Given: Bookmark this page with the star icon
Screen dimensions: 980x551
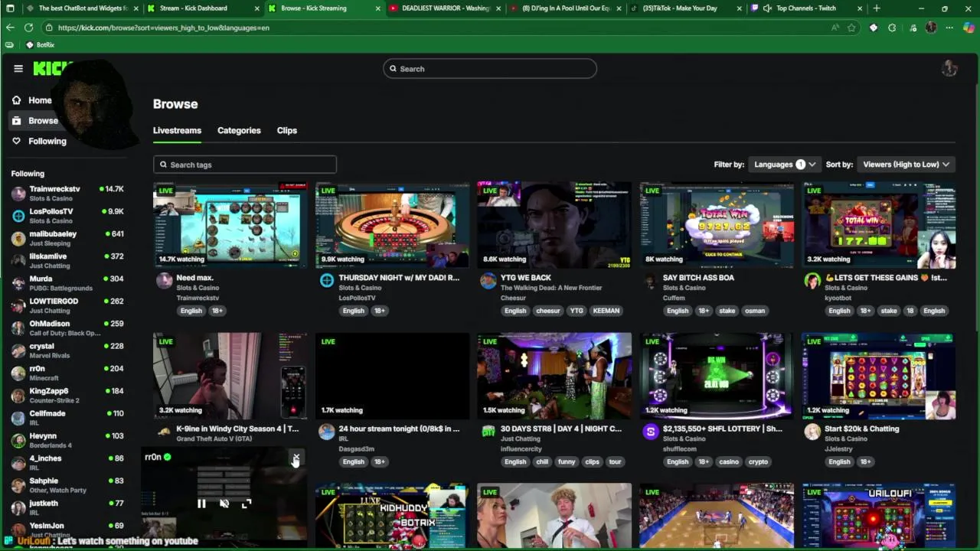Looking at the screenshot, I should point(851,28).
